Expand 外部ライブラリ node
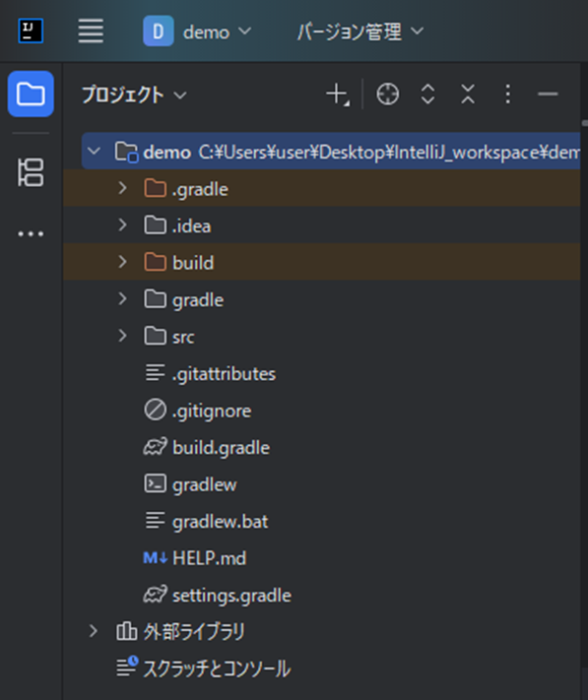The width and height of the screenshot is (588, 700). coord(94,631)
